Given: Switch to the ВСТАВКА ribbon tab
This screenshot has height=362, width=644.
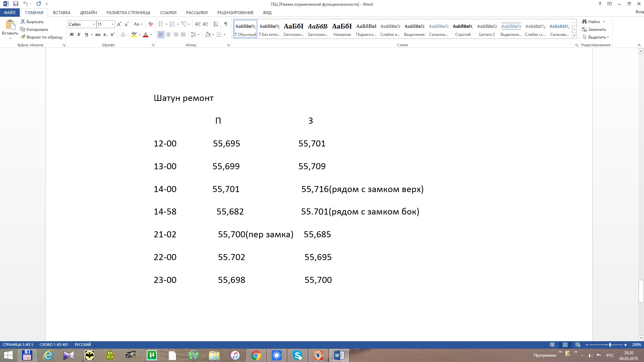Looking at the screenshot, I should tap(61, 12).
